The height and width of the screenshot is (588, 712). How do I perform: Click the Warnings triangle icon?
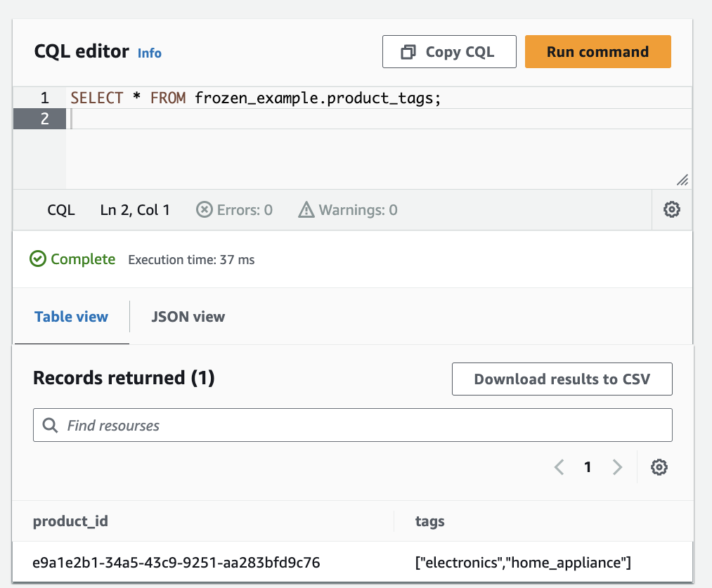pyautogui.click(x=306, y=209)
